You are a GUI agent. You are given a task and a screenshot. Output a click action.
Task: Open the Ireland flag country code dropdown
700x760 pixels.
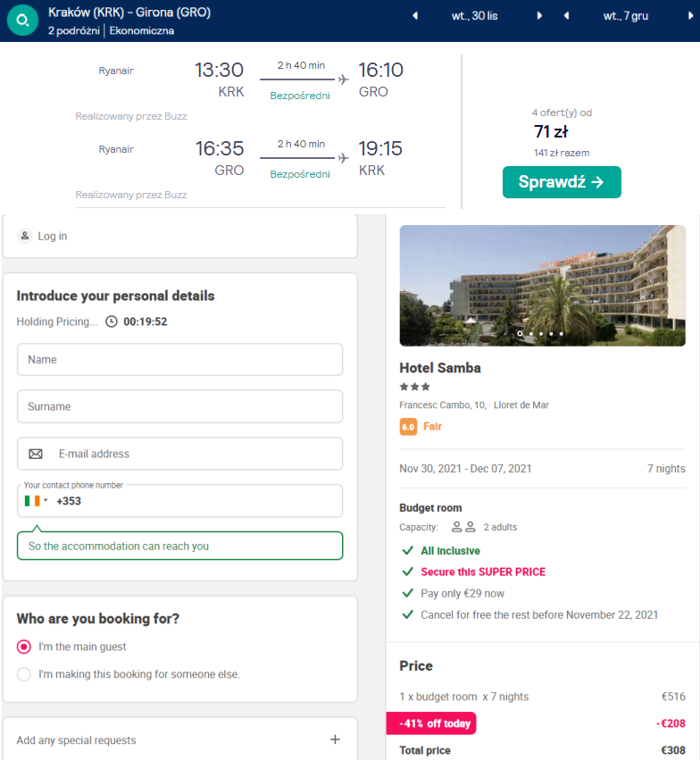pyautogui.click(x=36, y=501)
